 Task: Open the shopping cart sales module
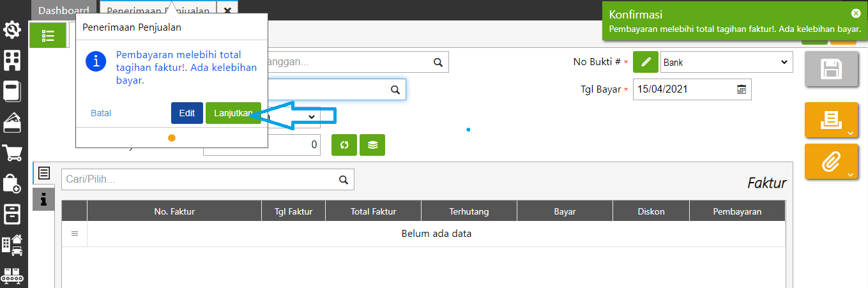click(x=13, y=153)
